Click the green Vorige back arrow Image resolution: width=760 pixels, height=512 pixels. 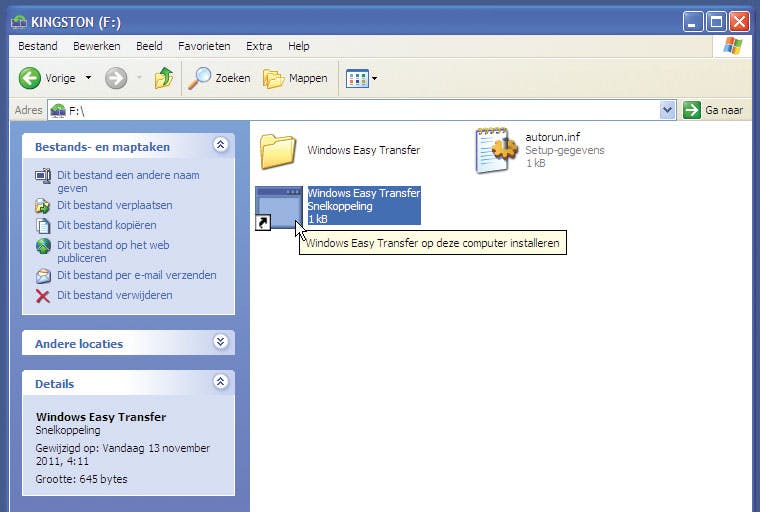pos(30,78)
